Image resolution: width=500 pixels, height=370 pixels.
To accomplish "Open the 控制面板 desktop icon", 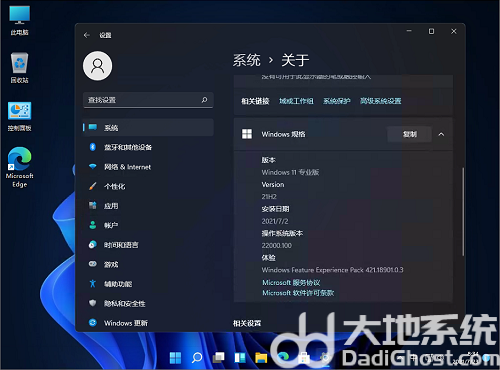I will (x=19, y=116).
